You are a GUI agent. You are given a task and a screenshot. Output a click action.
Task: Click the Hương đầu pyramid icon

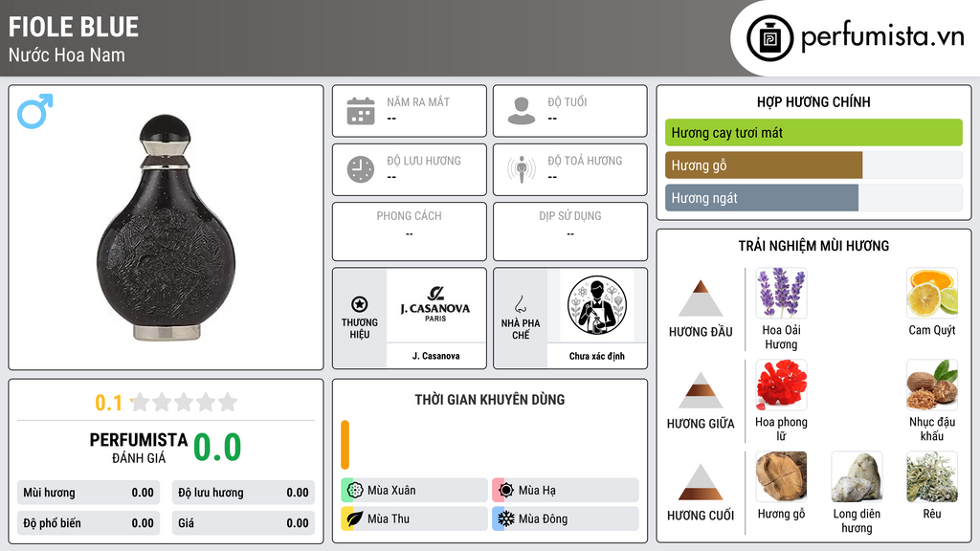point(701,298)
